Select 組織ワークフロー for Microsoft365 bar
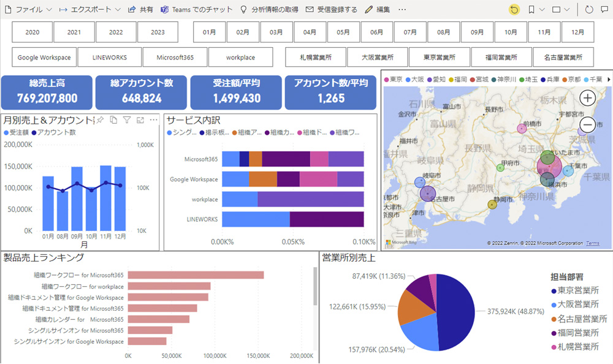 click(x=196, y=275)
